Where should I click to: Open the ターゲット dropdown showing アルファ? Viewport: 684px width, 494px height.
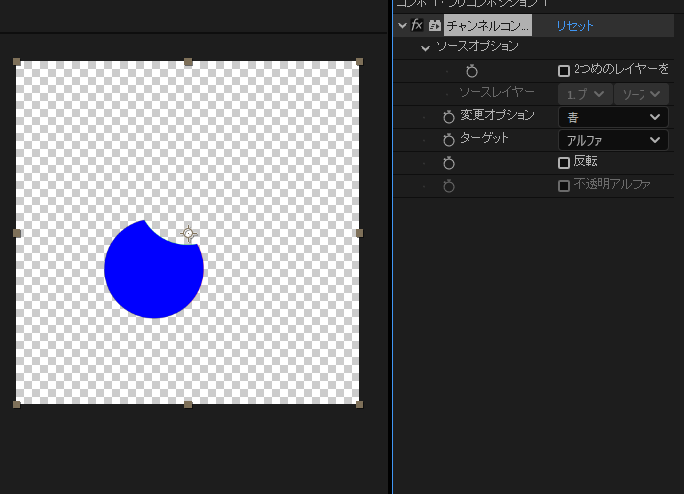[x=612, y=140]
